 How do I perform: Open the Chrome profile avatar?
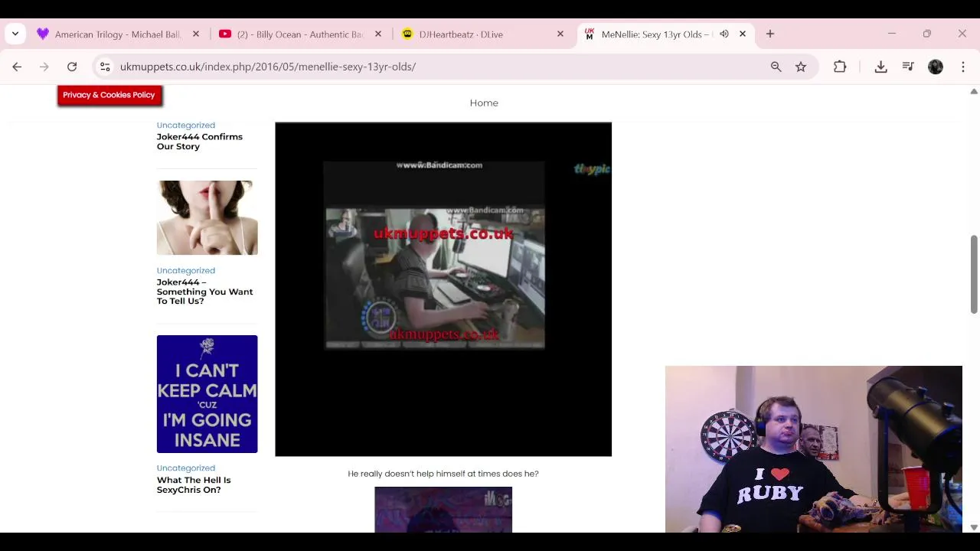(x=936, y=67)
